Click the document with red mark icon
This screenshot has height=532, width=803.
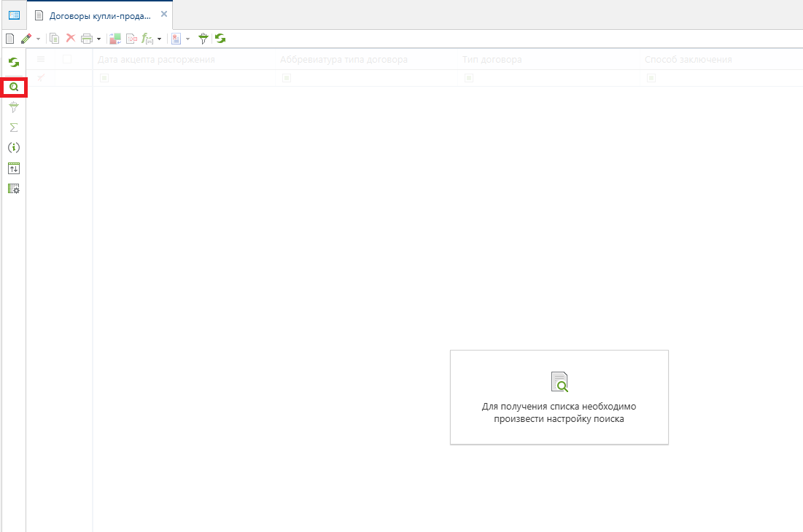click(131, 39)
